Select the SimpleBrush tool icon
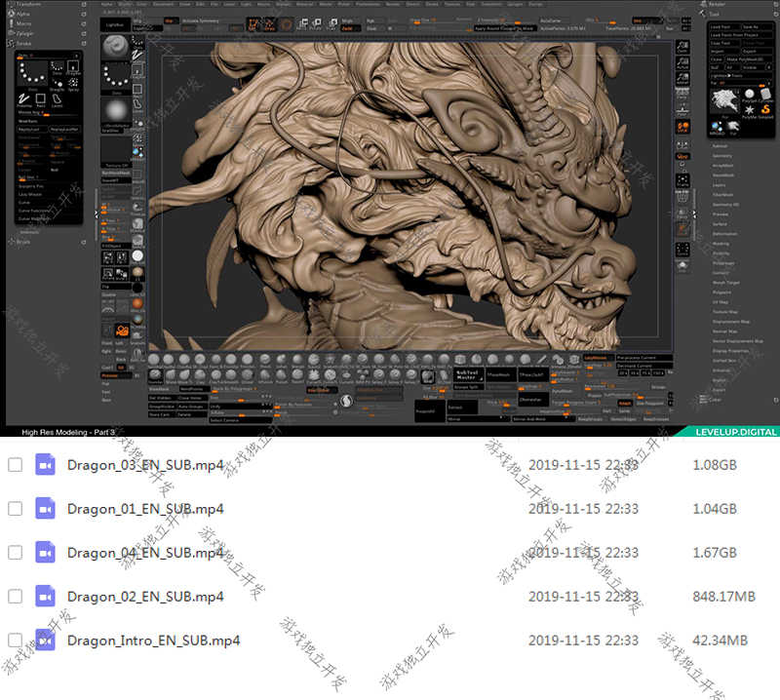 766,110
